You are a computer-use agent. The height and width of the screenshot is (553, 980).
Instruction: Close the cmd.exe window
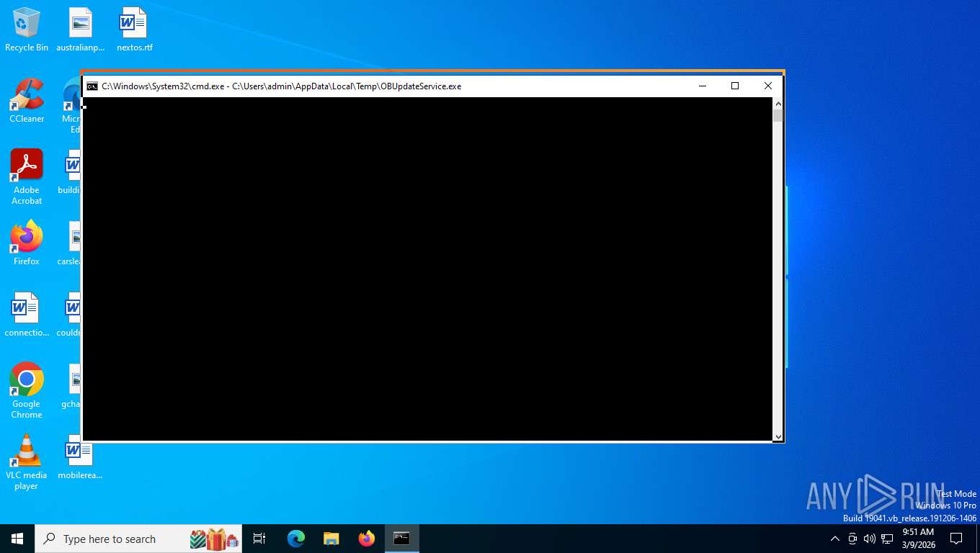point(767,86)
